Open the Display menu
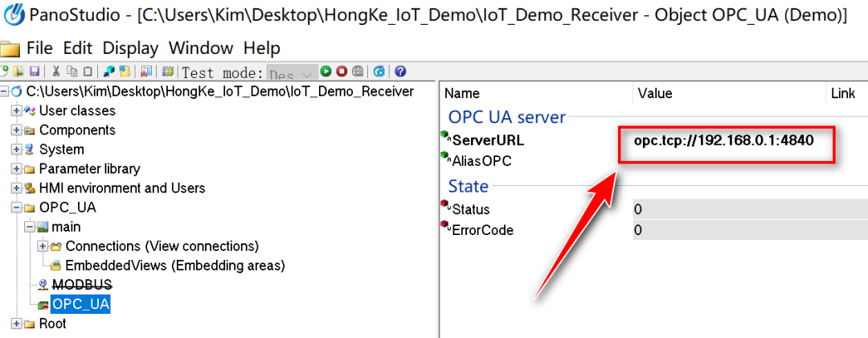 [x=130, y=48]
